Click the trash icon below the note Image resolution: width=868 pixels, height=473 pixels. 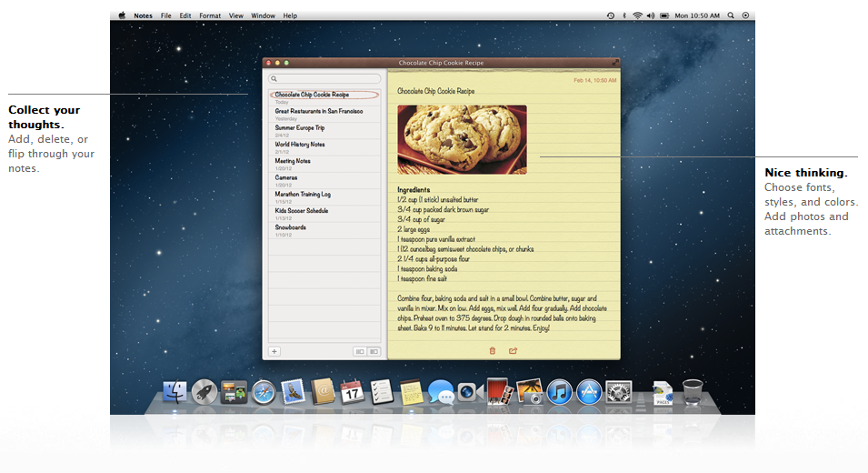pyautogui.click(x=492, y=350)
